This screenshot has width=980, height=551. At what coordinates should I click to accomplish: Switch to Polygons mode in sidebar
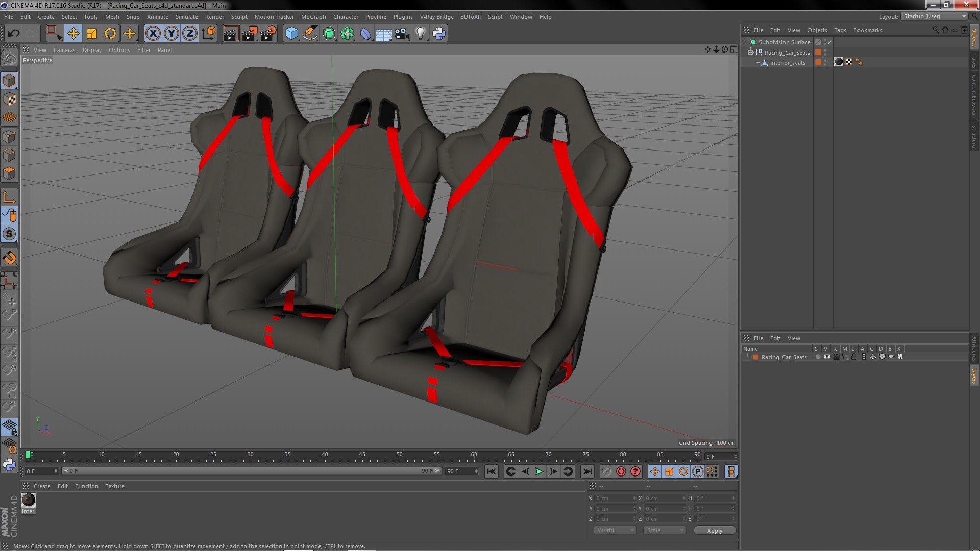[x=9, y=173]
